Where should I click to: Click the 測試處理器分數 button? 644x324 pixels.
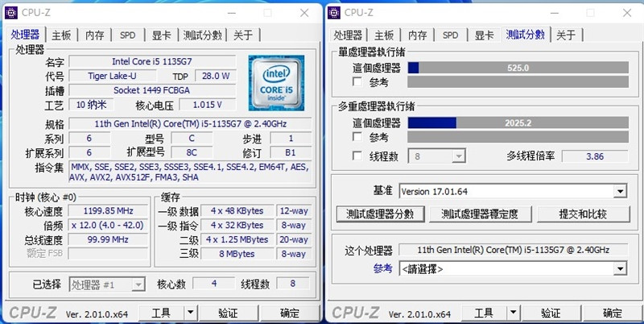tap(380, 214)
